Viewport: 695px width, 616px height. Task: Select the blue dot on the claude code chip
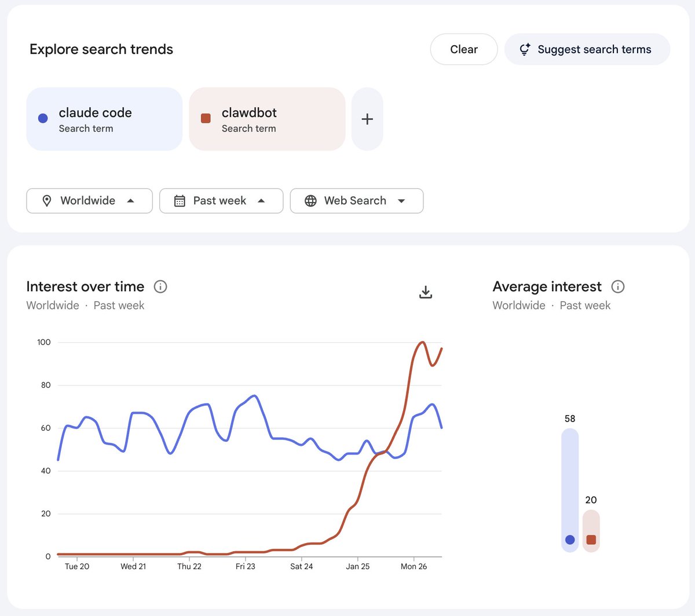pyautogui.click(x=42, y=118)
